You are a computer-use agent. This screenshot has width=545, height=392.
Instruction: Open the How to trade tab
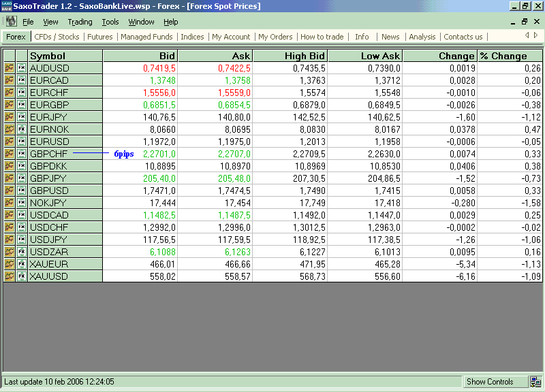coord(322,37)
